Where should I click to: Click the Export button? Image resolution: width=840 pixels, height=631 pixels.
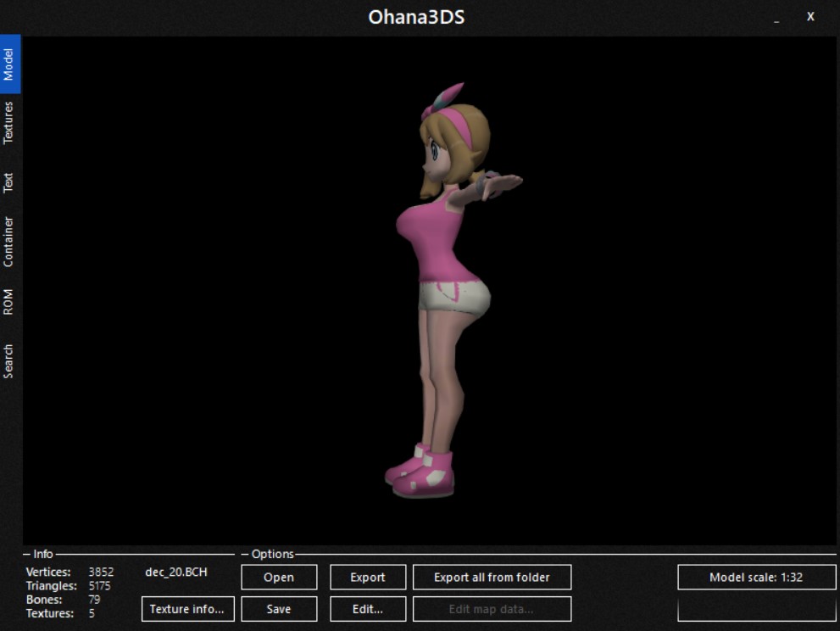pyautogui.click(x=368, y=578)
